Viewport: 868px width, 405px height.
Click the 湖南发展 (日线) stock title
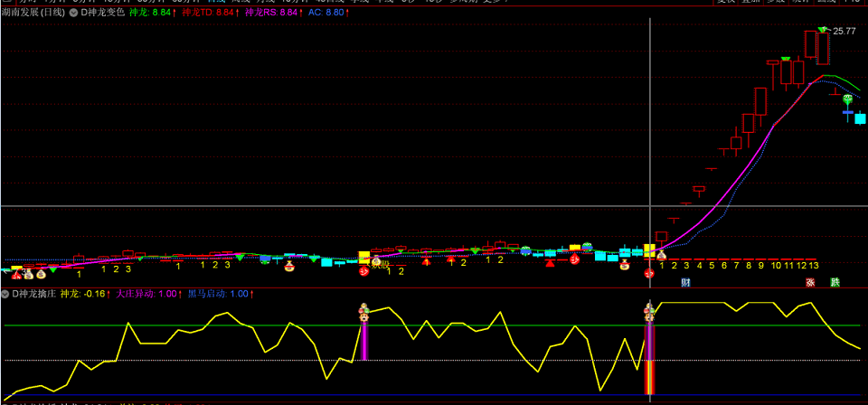[33, 14]
